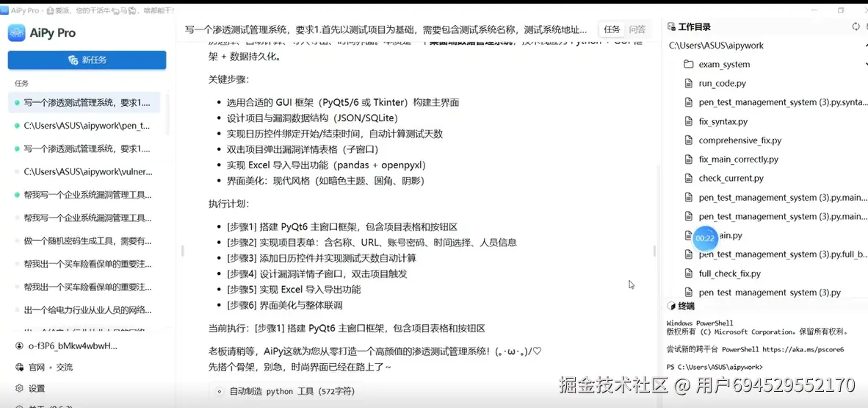Click file icon beside check_current.py

688,178
